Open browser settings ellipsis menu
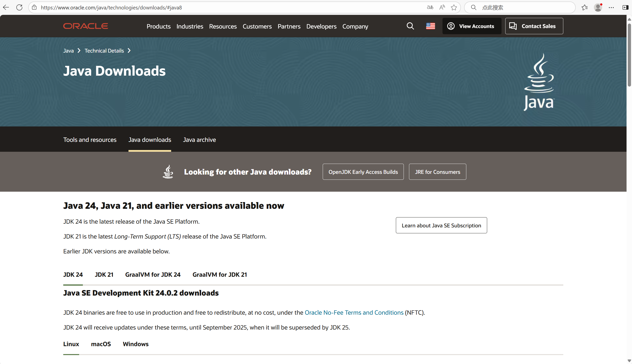The height and width of the screenshot is (364, 632). 611,7
